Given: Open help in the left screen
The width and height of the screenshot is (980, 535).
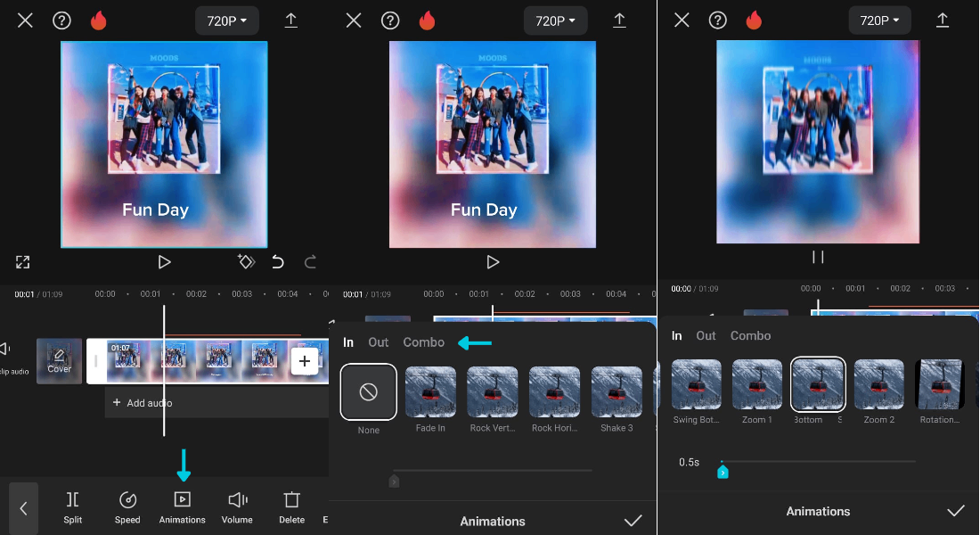Looking at the screenshot, I should click(61, 21).
